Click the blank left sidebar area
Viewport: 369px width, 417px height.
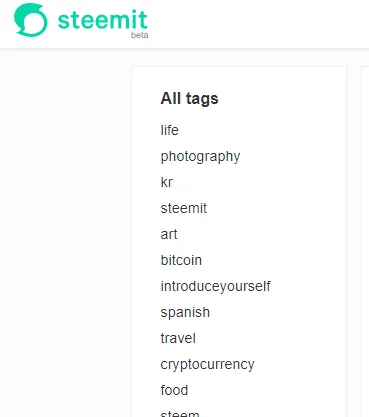65,233
